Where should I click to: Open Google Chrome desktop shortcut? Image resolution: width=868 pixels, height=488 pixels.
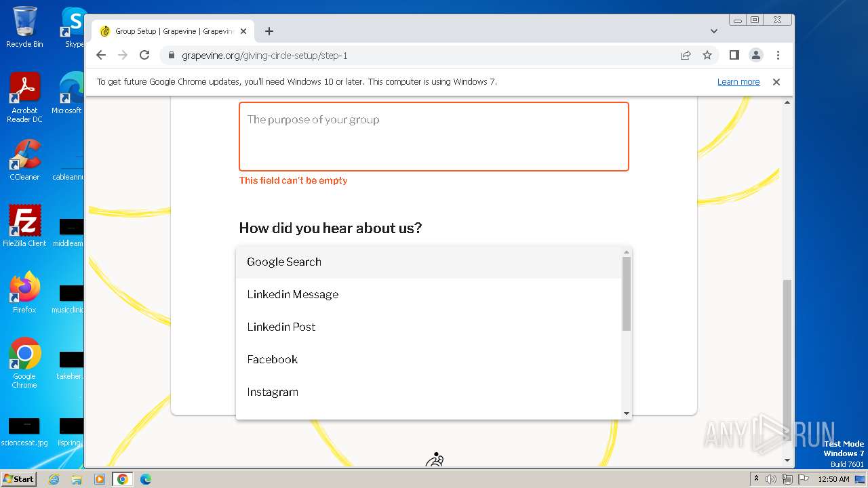coord(24,363)
